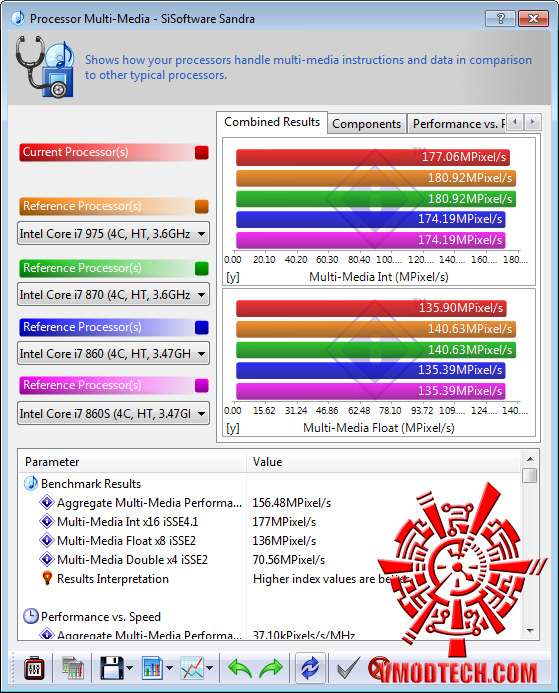Click the diamond icon beside Multi-Media Double
The width and height of the screenshot is (559, 693).
(x=46, y=560)
